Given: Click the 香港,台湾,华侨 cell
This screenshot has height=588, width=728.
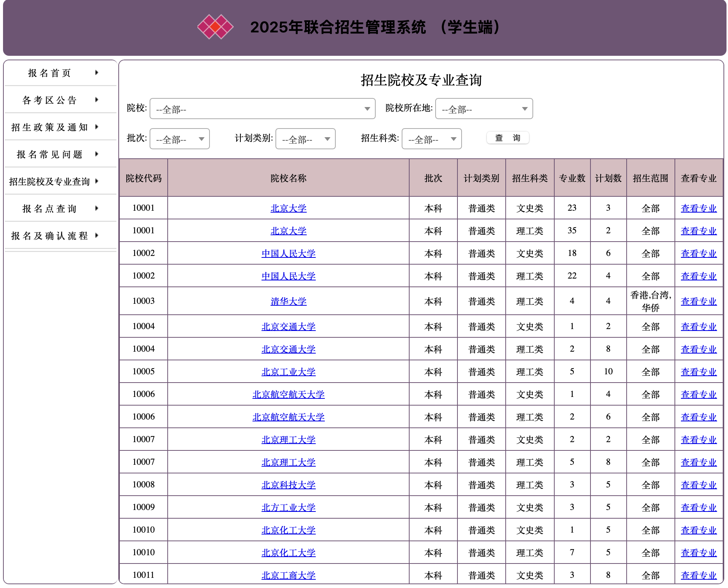Looking at the screenshot, I should click(x=651, y=301).
